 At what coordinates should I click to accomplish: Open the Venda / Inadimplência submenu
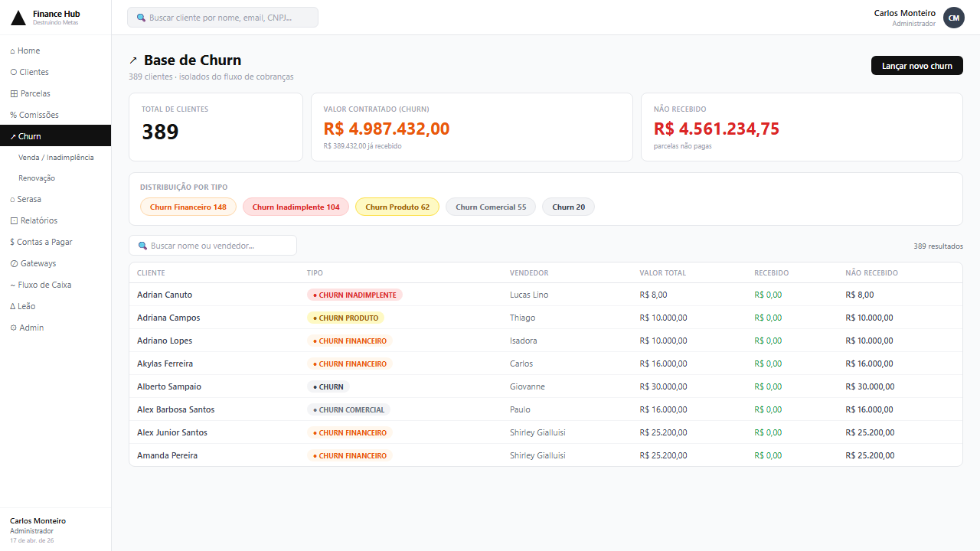click(x=56, y=157)
